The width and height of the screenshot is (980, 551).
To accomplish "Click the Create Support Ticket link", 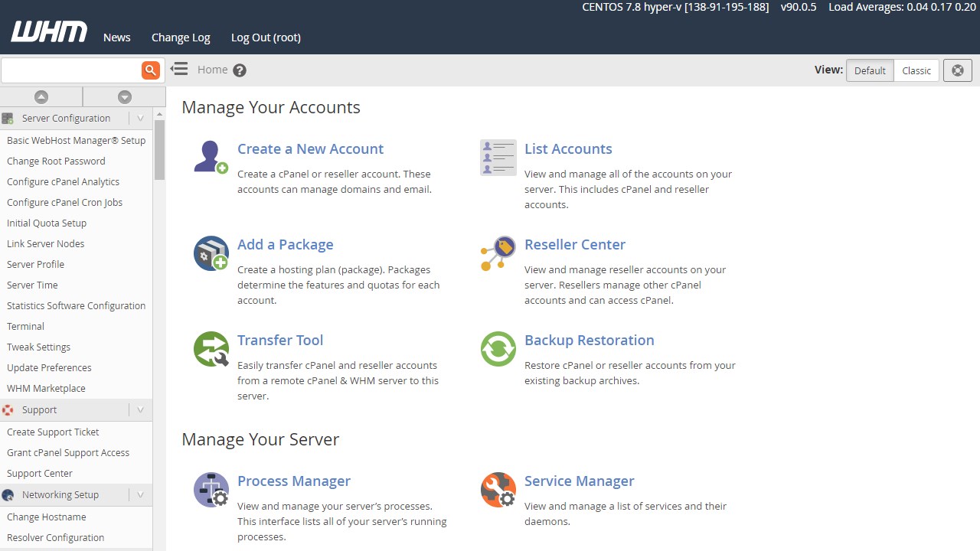I will coord(53,432).
